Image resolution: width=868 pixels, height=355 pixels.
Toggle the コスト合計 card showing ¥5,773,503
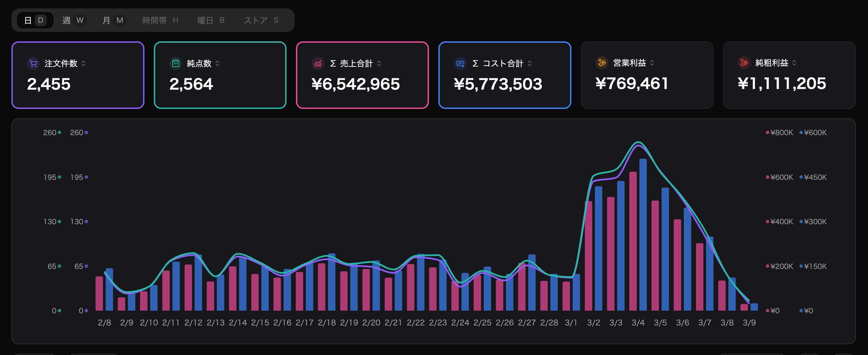[505, 75]
